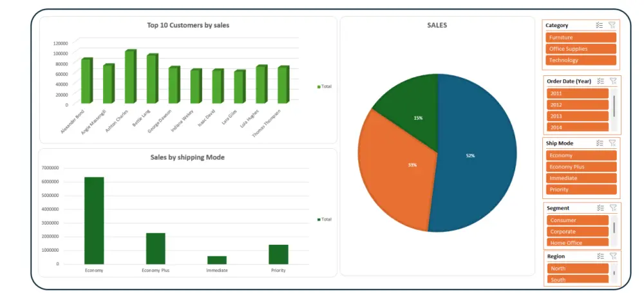Image resolution: width=644 pixels, height=293 pixels.
Task: Select Lola Hughes bar in customers chart
Action: click(x=261, y=84)
